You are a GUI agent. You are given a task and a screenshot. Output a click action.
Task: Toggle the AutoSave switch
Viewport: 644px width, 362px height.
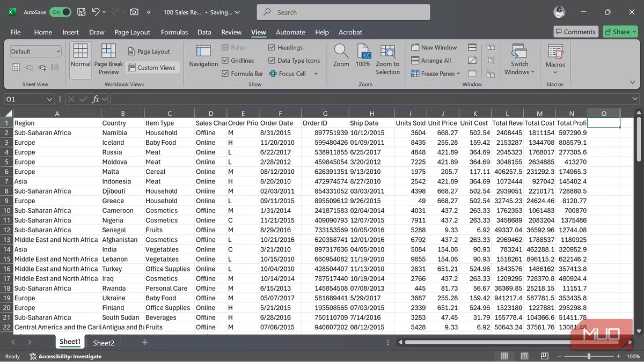point(60,12)
